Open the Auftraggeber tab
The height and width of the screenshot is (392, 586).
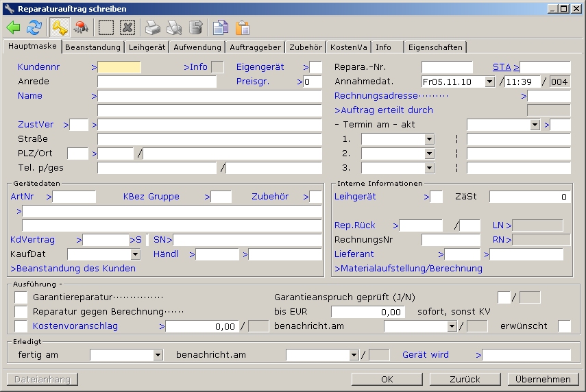[x=254, y=47]
